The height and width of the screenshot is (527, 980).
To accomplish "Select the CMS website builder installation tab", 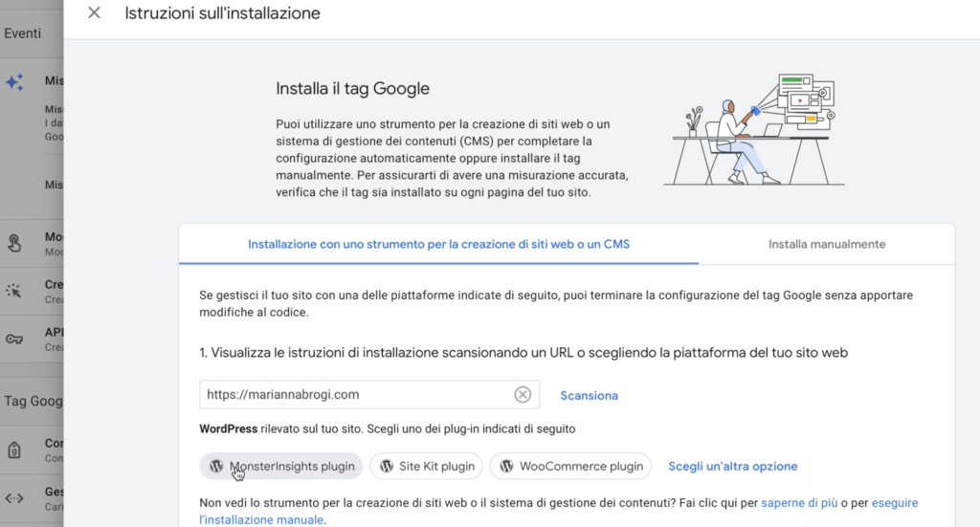I will (x=438, y=245).
